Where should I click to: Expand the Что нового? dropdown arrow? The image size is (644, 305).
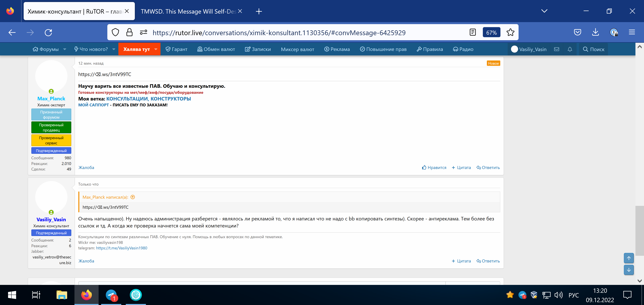click(114, 49)
